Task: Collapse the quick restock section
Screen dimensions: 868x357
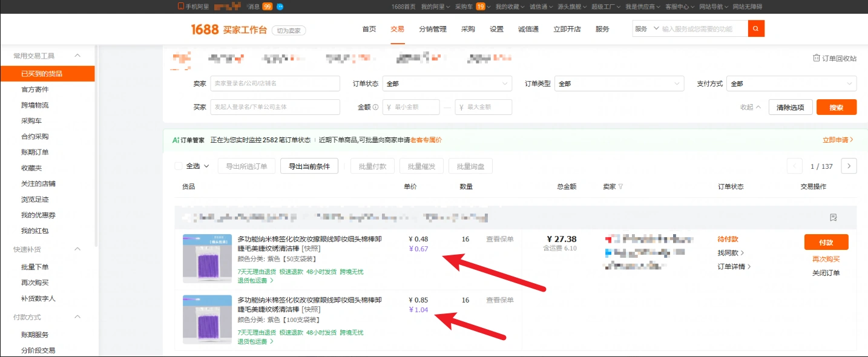Action: click(77, 249)
